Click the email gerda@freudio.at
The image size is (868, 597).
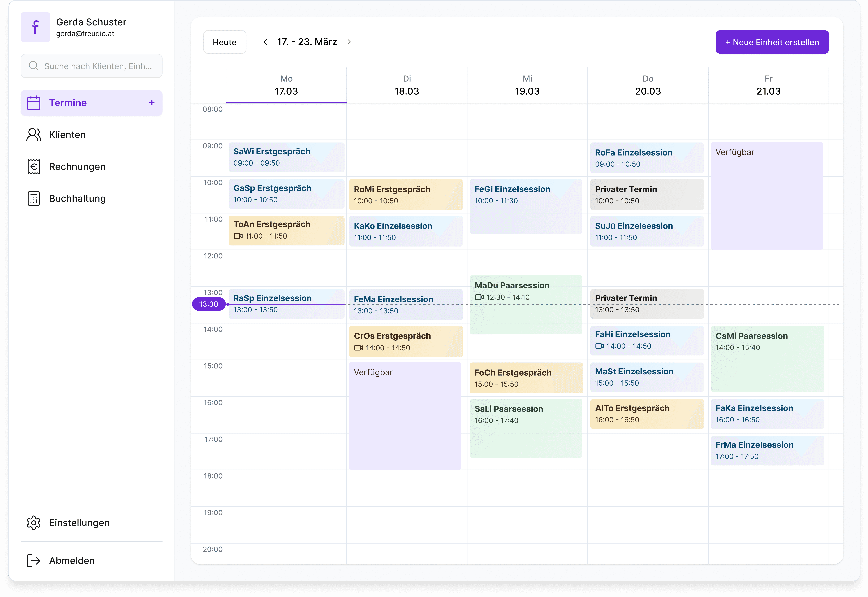85,34
